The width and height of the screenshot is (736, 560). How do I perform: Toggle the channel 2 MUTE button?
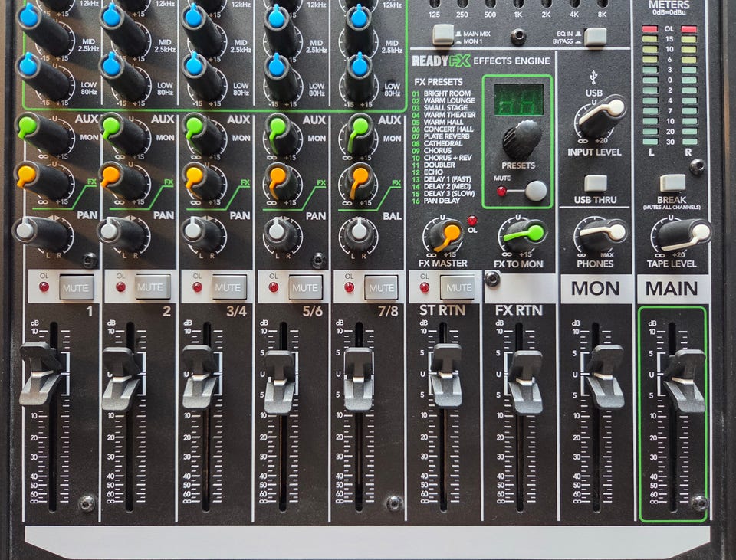point(153,287)
